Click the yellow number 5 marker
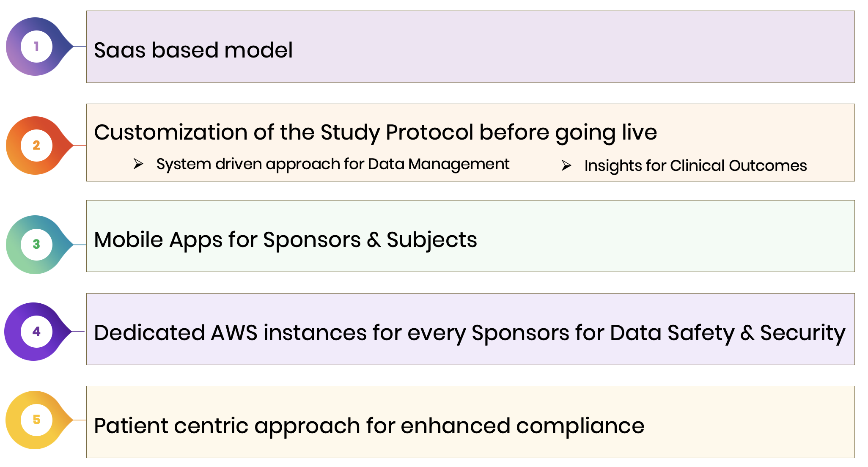 tap(36, 420)
